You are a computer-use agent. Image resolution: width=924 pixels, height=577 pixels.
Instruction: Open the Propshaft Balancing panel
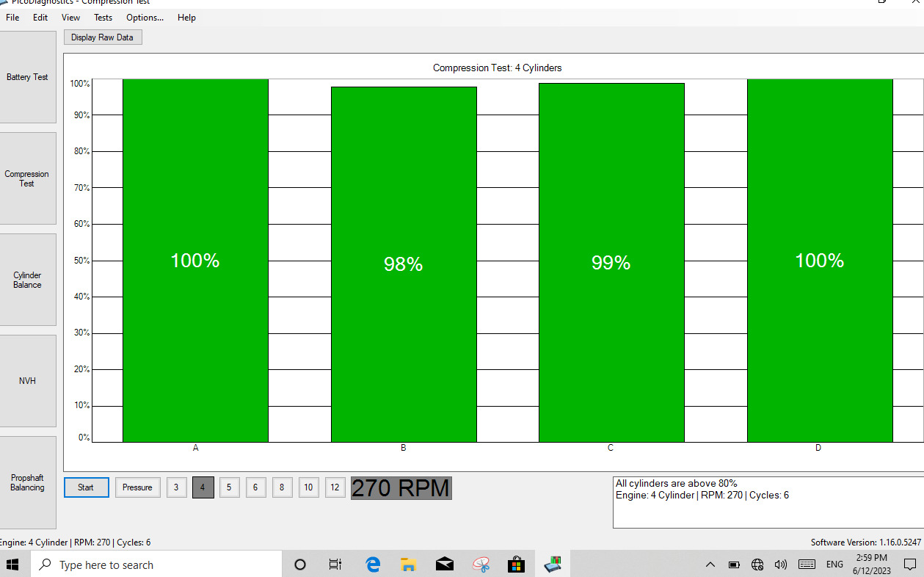pos(27,482)
